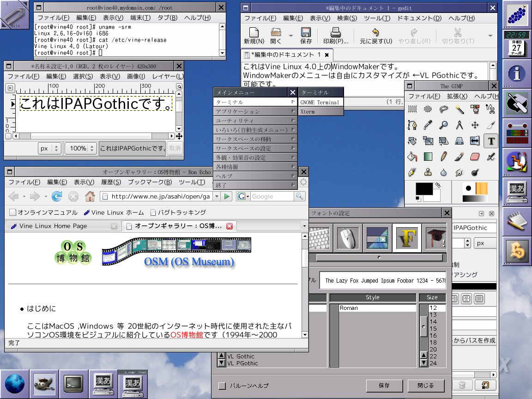Viewport: 532px width, 399px height.
Task: Open the OS博物館 red link in page
Action: pyautogui.click(x=187, y=335)
